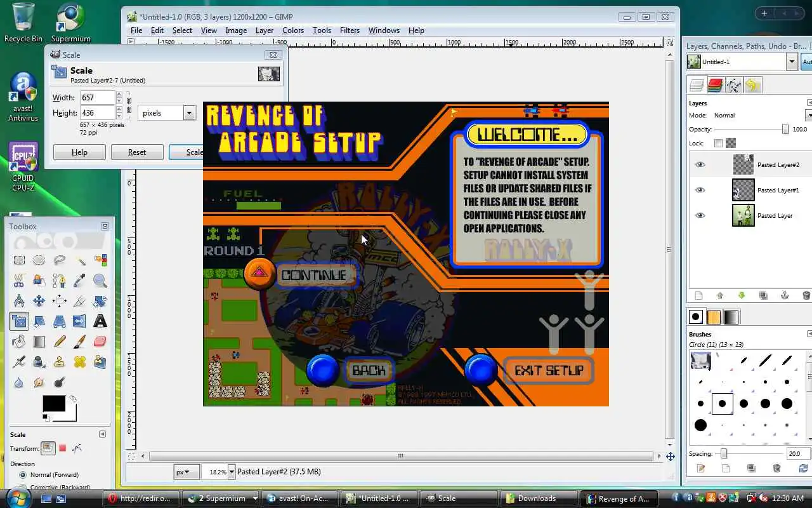Screen dimensions: 812x508
Task: Click the Help button in Scale dialog
Action: click(x=79, y=152)
